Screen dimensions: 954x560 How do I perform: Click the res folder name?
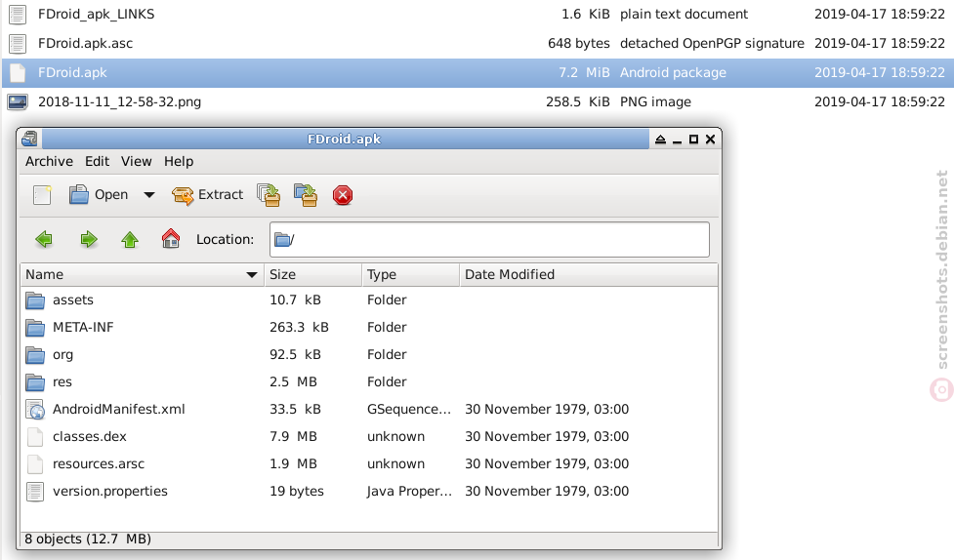[x=62, y=382]
